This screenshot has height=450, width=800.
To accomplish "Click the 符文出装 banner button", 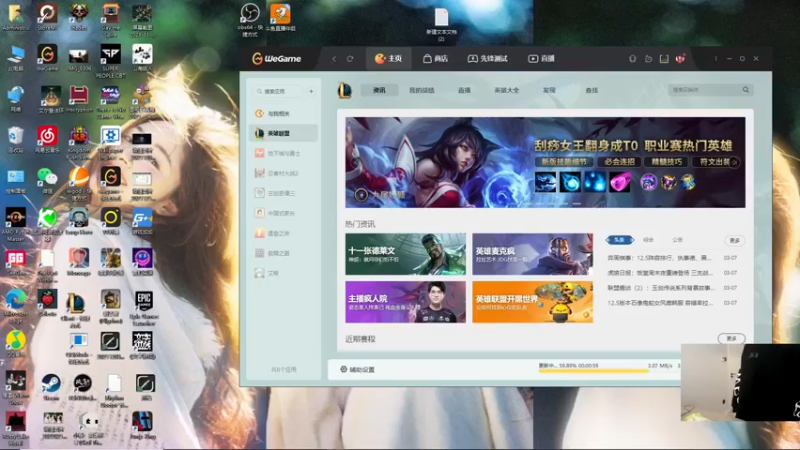I will coord(713,162).
